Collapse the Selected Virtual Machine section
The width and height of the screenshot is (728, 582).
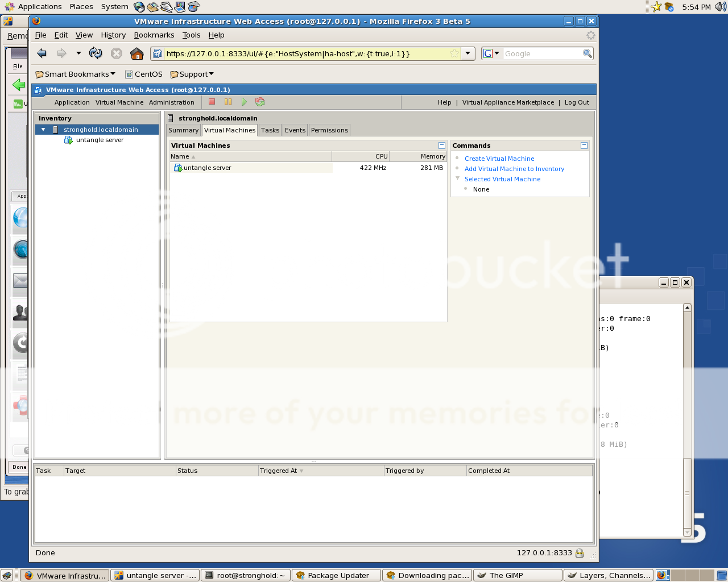click(457, 178)
